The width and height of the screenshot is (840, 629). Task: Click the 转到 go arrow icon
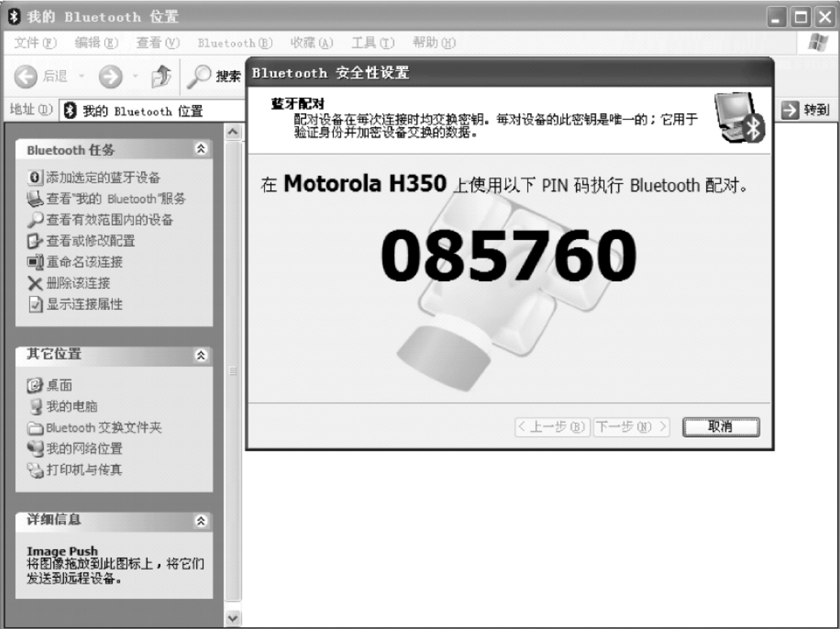pos(790,110)
